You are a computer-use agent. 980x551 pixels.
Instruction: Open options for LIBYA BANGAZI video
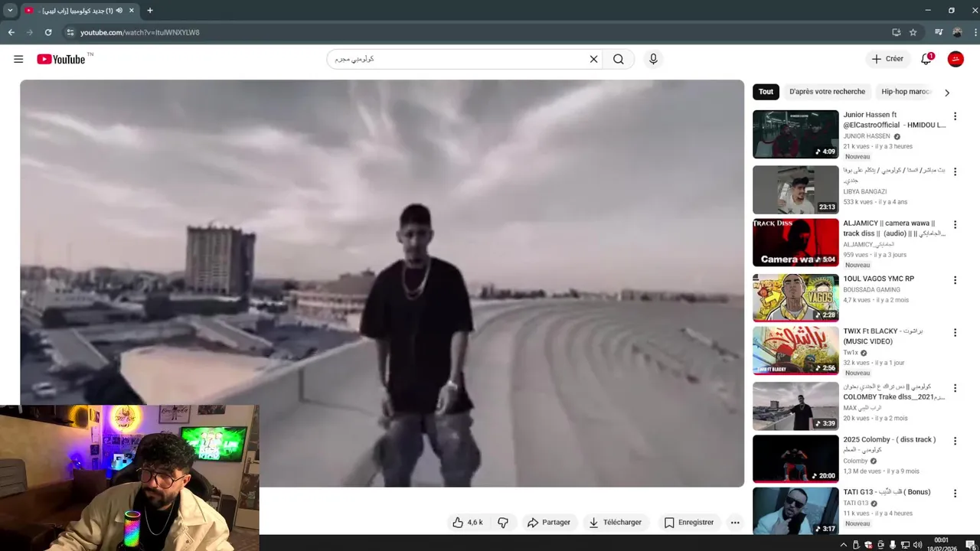click(955, 172)
